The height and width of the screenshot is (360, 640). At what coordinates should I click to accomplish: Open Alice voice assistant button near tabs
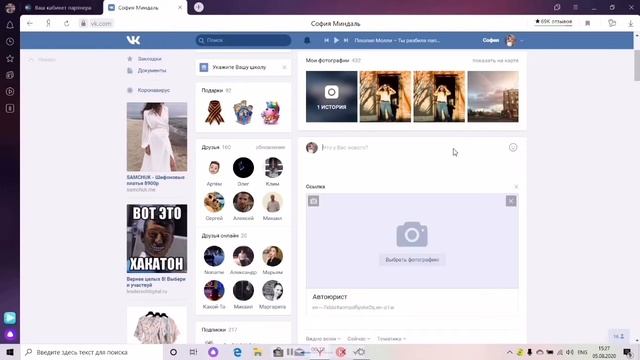pyautogui.click(x=199, y=7)
